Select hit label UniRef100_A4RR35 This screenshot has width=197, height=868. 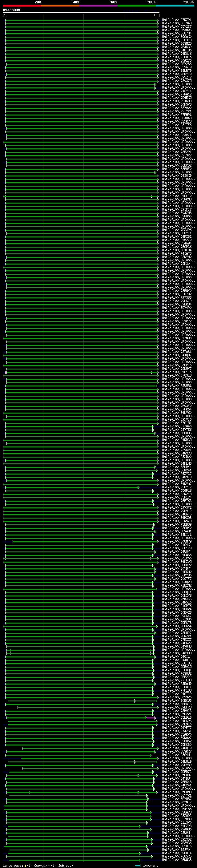(x=176, y=440)
